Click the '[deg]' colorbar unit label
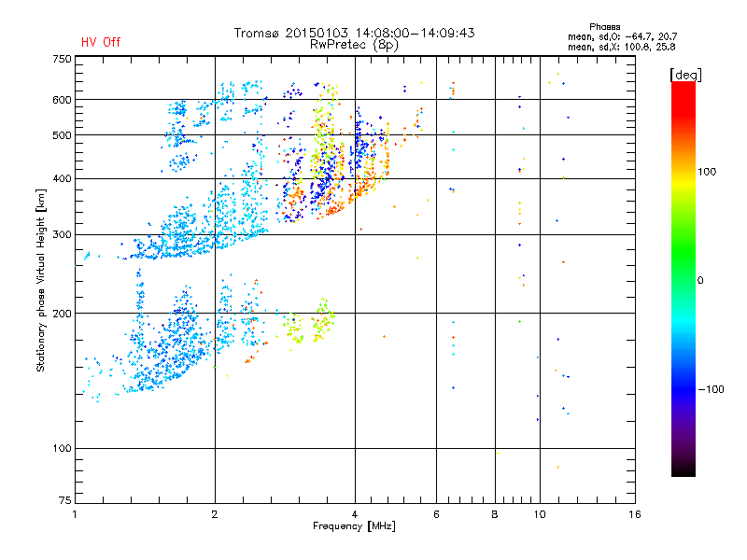 click(685, 75)
